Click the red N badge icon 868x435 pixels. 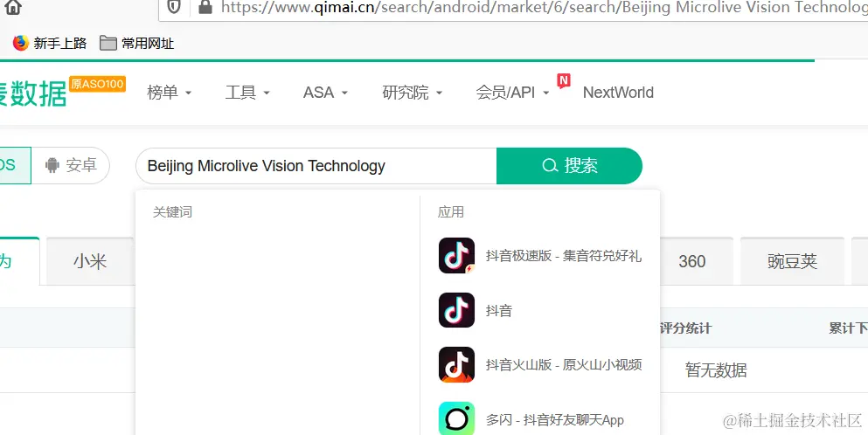tap(564, 81)
